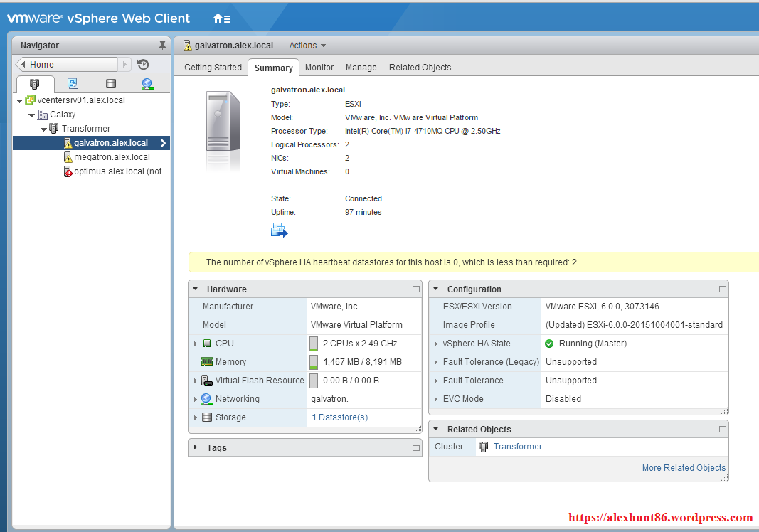This screenshot has width=759, height=532.
Task: Switch to the Storage inventory icon
Action: point(110,83)
